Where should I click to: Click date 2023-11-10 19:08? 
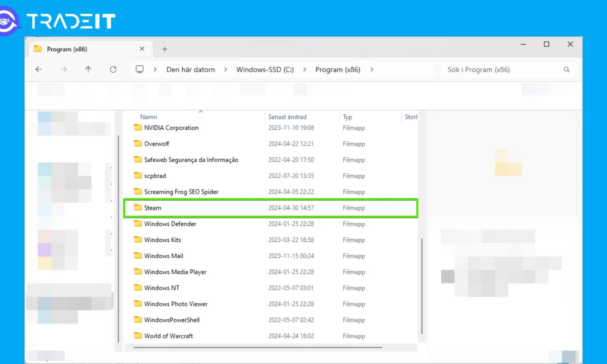pyautogui.click(x=291, y=128)
